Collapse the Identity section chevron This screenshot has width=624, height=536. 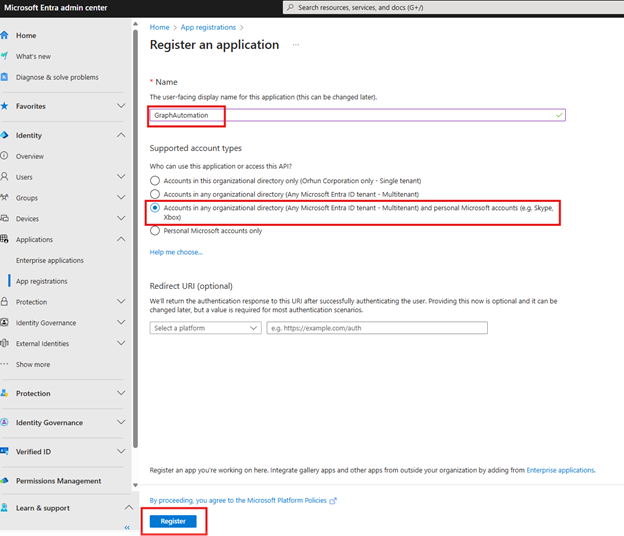pos(121,135)
